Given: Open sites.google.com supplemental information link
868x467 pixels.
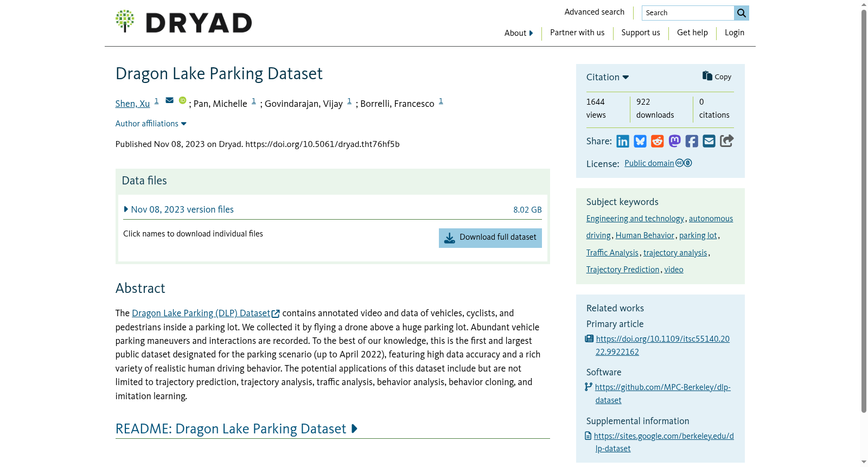Looking at the screenshot, I should tap(663, 442).
